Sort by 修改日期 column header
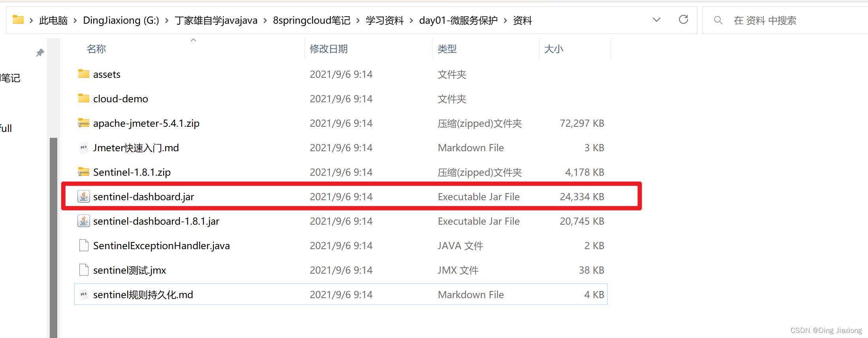Screen dimensions: 868x338 pyautogui.click(x=329, y=49)
